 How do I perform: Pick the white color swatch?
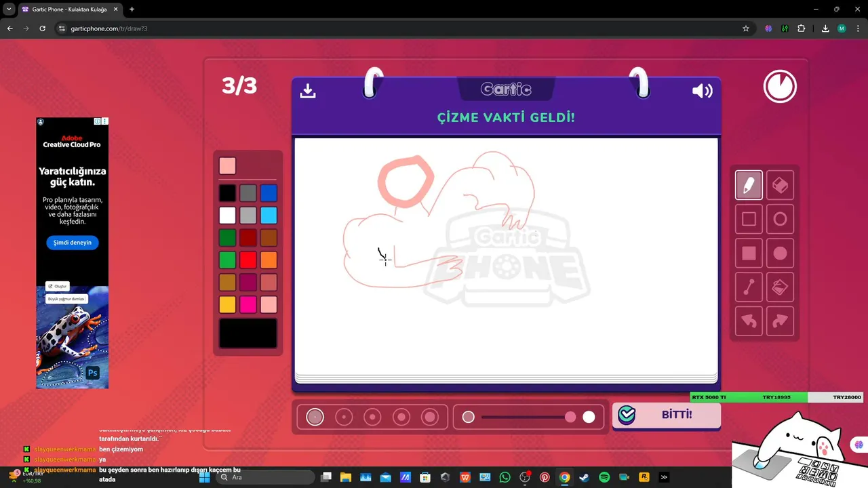[227, 216]
